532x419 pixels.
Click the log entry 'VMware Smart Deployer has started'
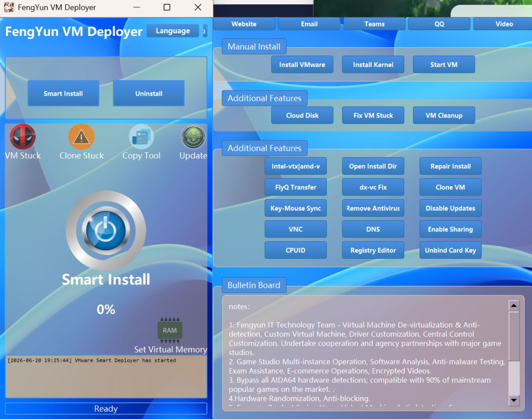(91, 360)
